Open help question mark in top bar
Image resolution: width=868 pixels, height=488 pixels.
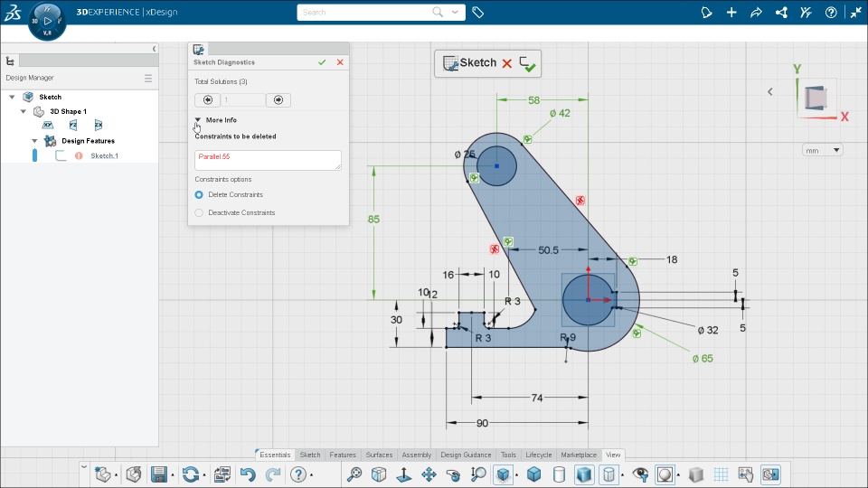coord(831,12)
